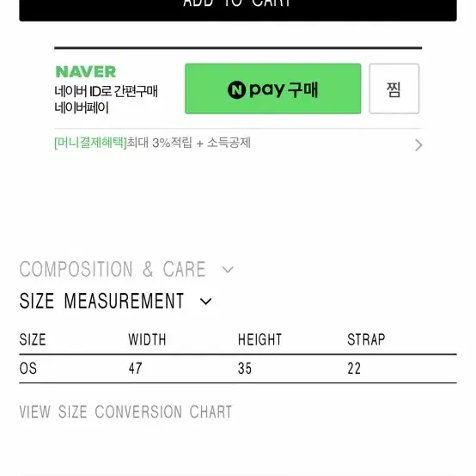
Task: Click chevron next to SIZE MEASUREMENT
Action: point(206,302)
